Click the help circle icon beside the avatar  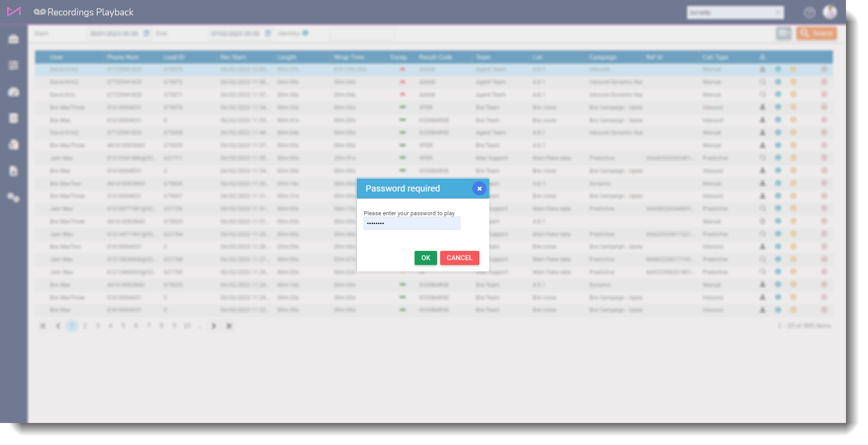[x=809, y=13]
